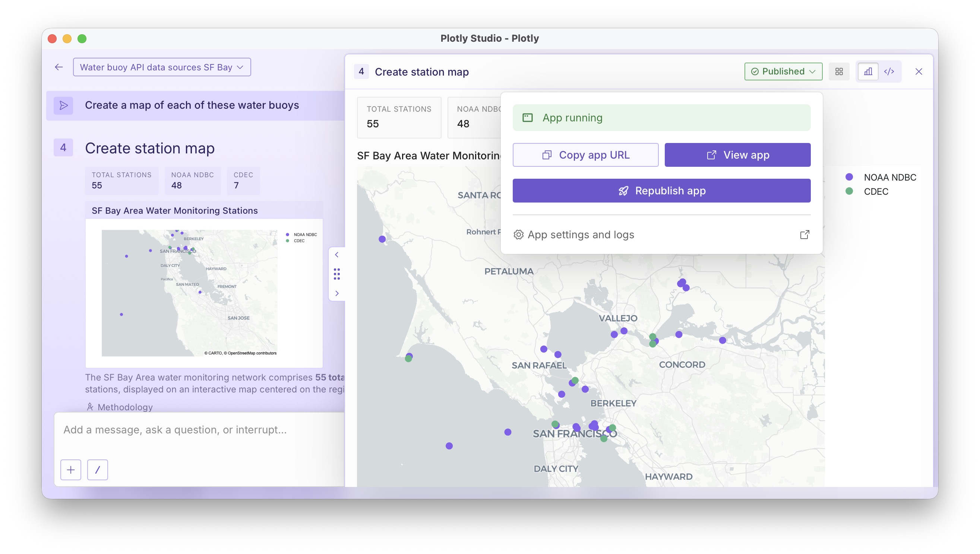Click the App running status banner
The height and width of the screenshot is (554, 980).
661,118
